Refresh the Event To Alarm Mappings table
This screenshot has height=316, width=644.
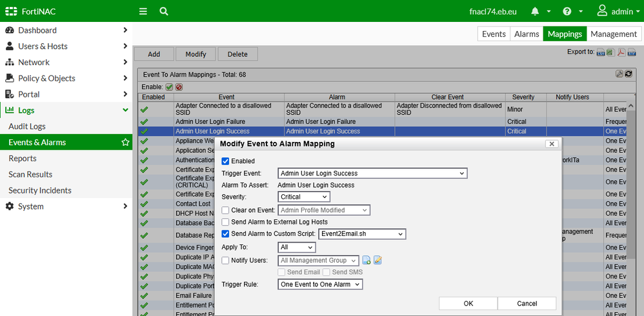628,74
